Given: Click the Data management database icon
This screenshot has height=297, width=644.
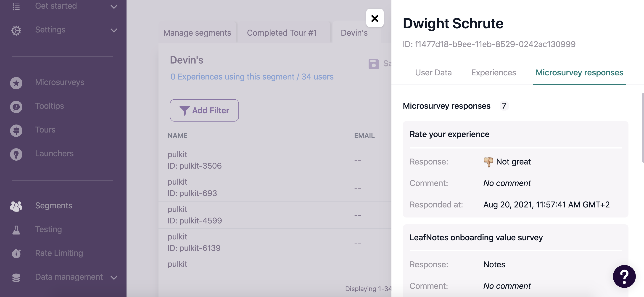Looking at the screenshot, I should coord(16,278).
